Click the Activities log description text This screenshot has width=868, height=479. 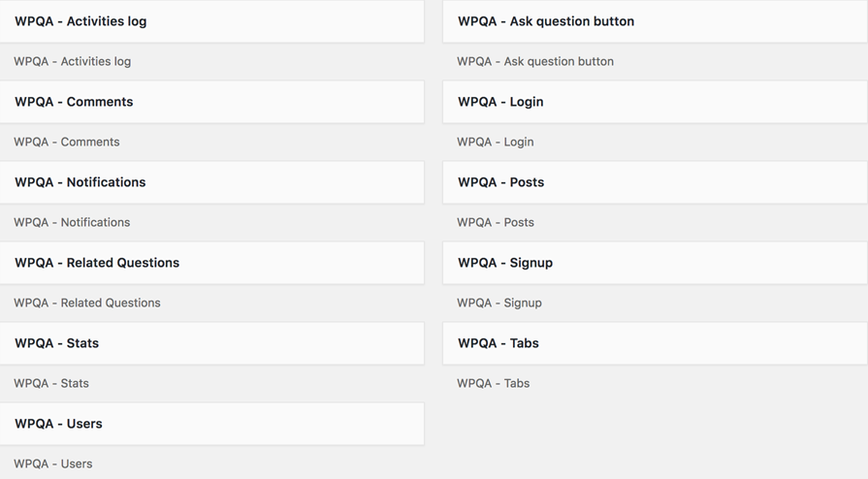73,61
